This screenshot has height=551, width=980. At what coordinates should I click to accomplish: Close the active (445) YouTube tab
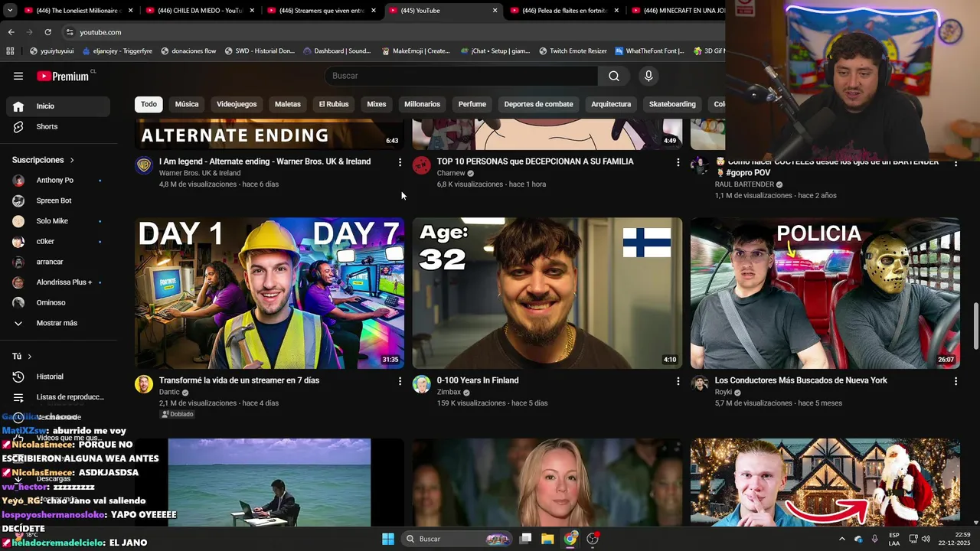coord(495,11)
